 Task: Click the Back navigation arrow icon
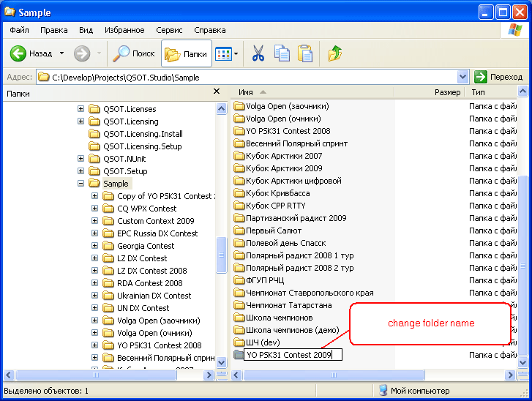coord(19,53)
